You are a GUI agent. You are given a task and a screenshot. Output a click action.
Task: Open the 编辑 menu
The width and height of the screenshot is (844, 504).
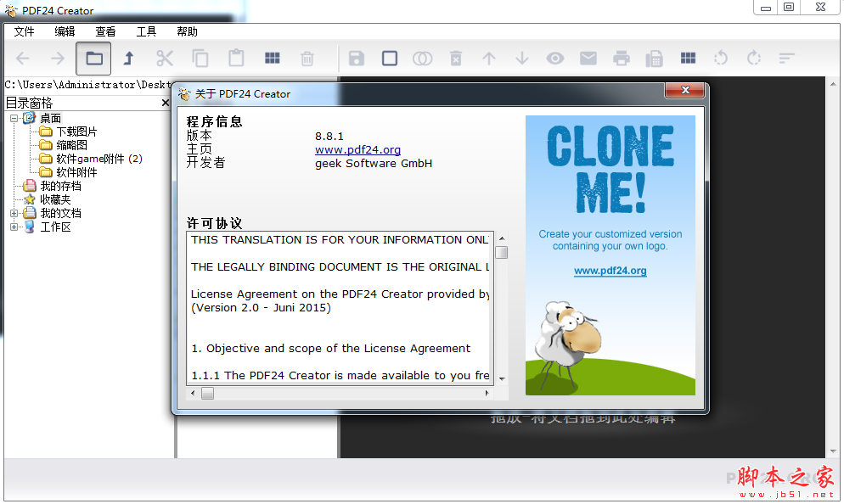(x=65, y=31)
